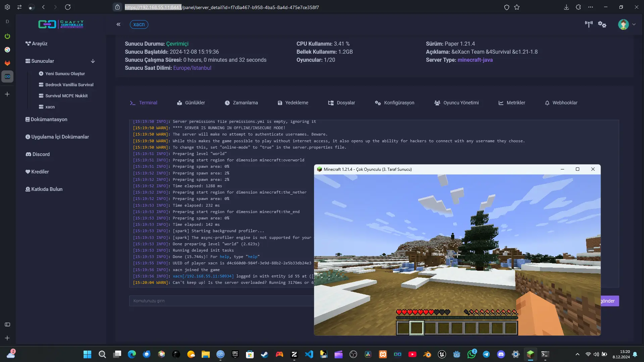This screenshot has width=644, height=362.
Task: Open Arayüz dashboard in sidebar
Action: (x=36, y=44)
